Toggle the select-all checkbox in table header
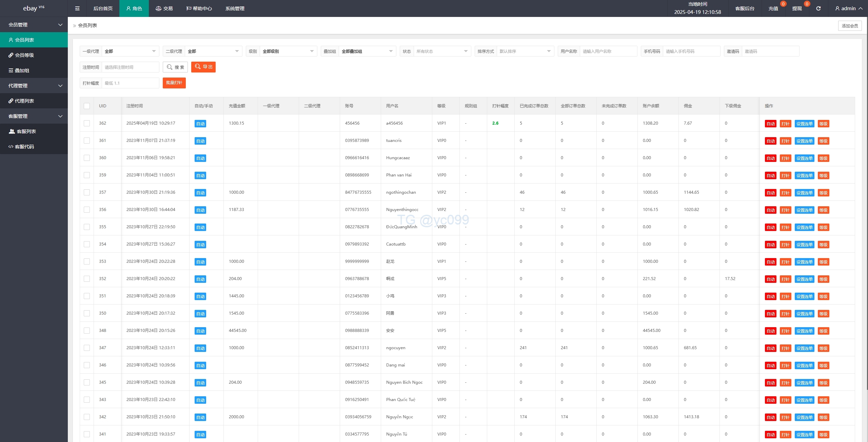Image resolution: width=868 pixels, height=442 pixels. click(87, 106)
